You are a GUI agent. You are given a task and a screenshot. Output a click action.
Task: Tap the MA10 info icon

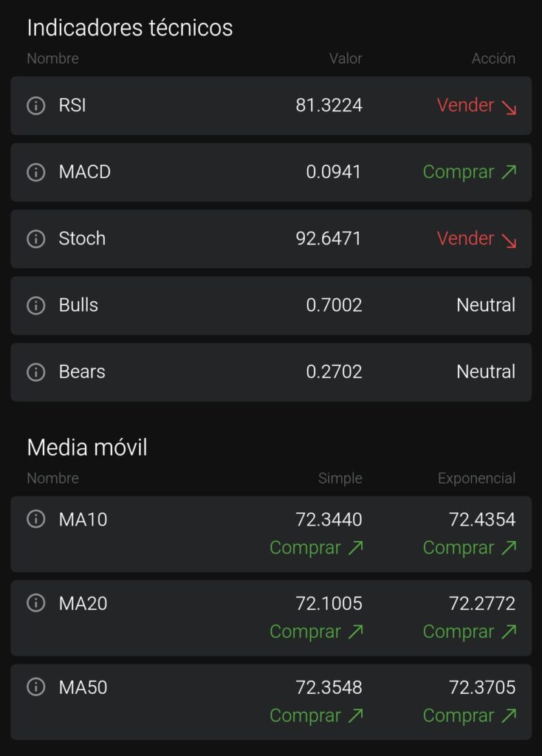pos(35,519)
